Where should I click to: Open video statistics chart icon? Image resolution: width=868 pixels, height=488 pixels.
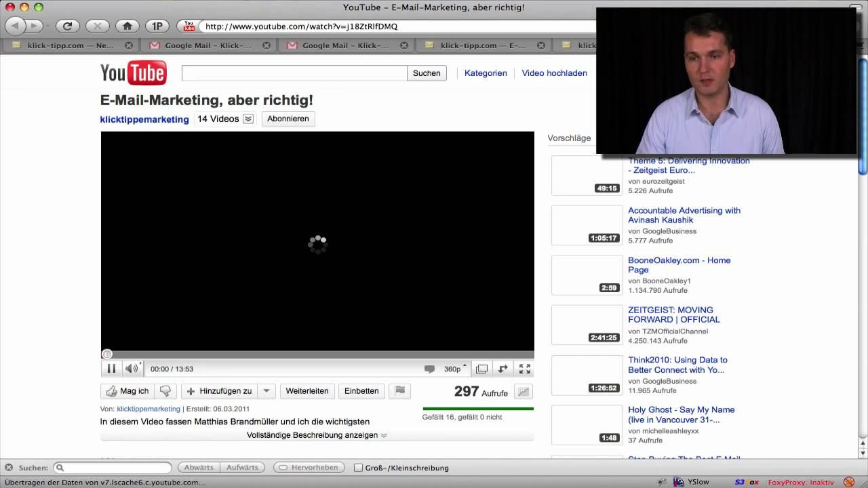click(x=523, y=392)
